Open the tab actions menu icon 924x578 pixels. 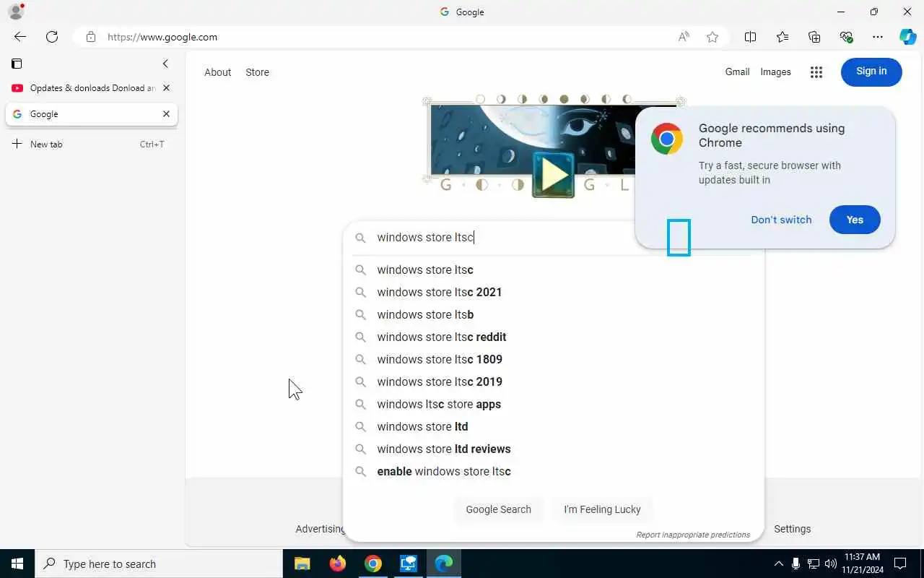[17, 64]
